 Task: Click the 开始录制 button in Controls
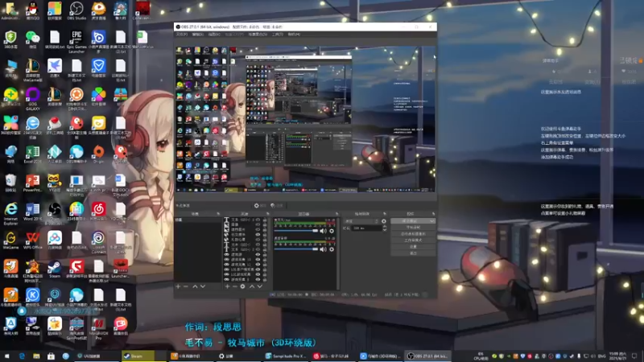tap(413, 228)
